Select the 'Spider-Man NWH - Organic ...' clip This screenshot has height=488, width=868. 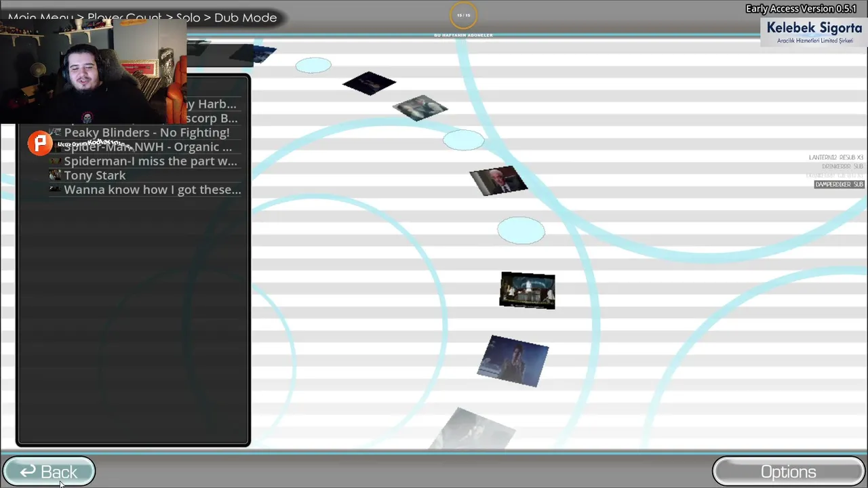pos(148,147)
